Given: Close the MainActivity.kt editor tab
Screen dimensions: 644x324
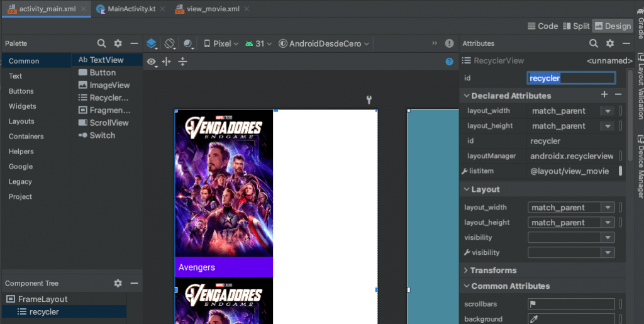Looking at the screenshot, I should 163,9.
